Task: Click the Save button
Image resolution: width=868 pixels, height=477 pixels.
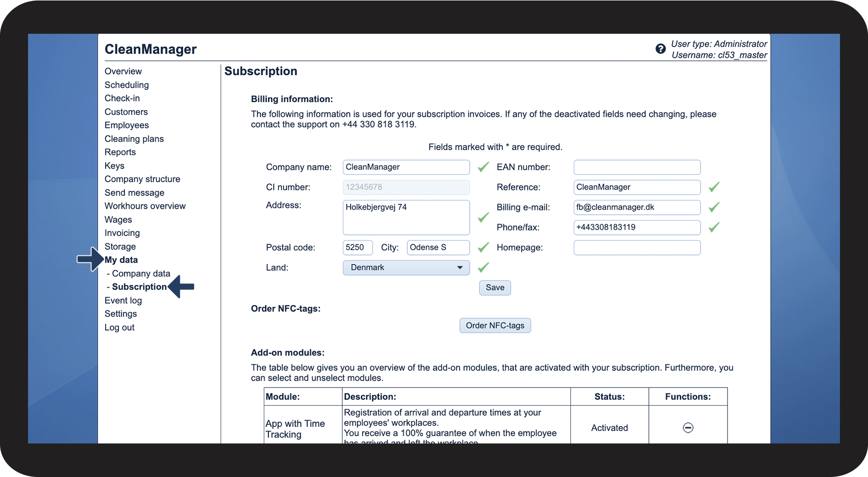Action: click(495, 288)
